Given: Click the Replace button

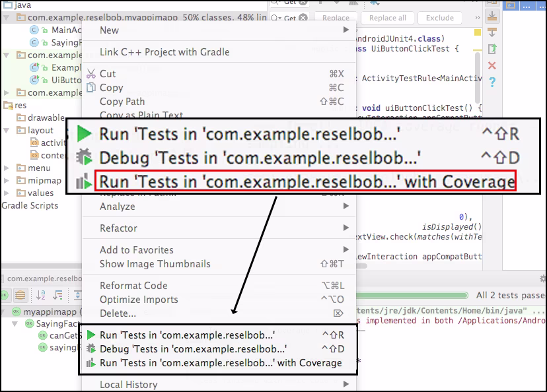Looking at the screenshot, I should pyautogui.click(x=336, y=18).
